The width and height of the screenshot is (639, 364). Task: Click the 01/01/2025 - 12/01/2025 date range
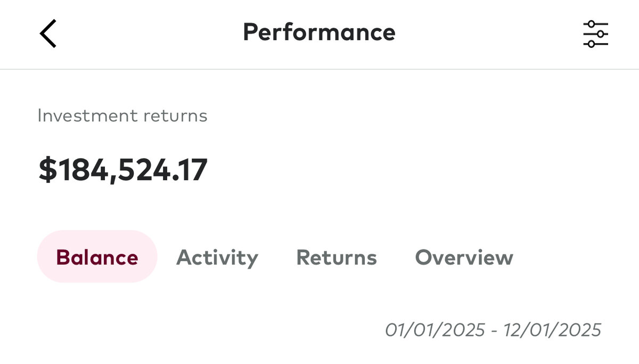click(493, 330)
